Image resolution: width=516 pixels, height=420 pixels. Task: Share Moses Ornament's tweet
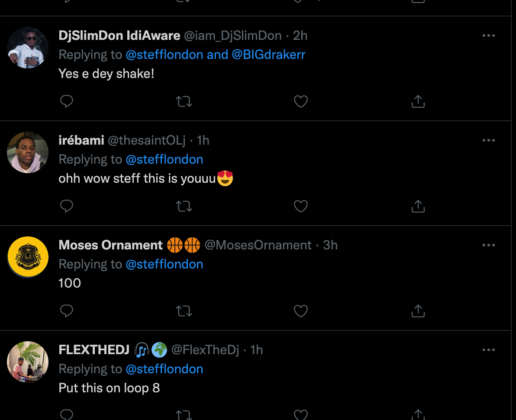418,311
